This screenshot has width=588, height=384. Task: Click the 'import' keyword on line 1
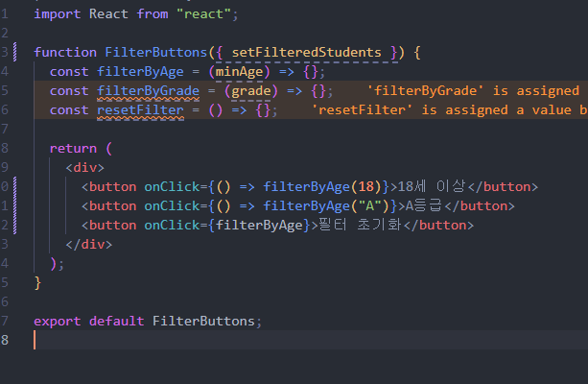point(57,14)
